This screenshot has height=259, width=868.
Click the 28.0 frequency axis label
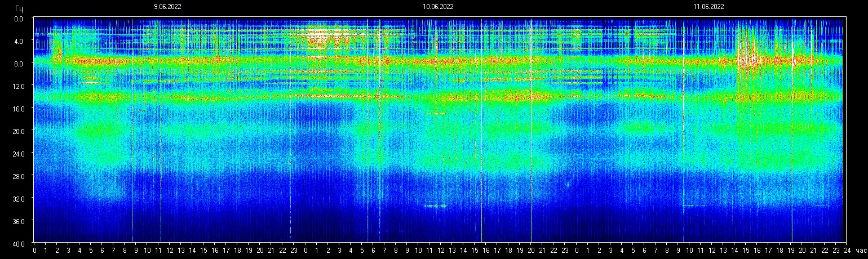pos(17,176)
